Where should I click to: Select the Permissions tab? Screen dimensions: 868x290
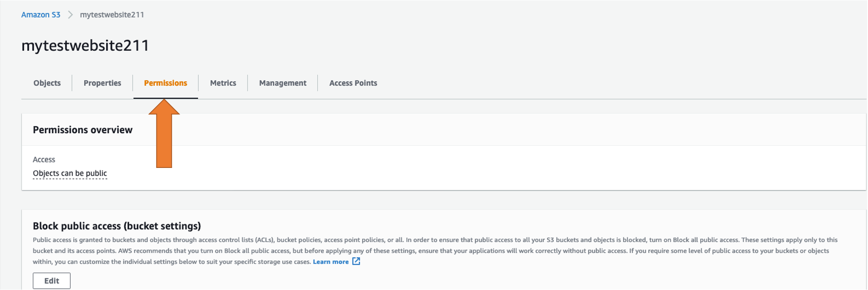coord(166,83)
